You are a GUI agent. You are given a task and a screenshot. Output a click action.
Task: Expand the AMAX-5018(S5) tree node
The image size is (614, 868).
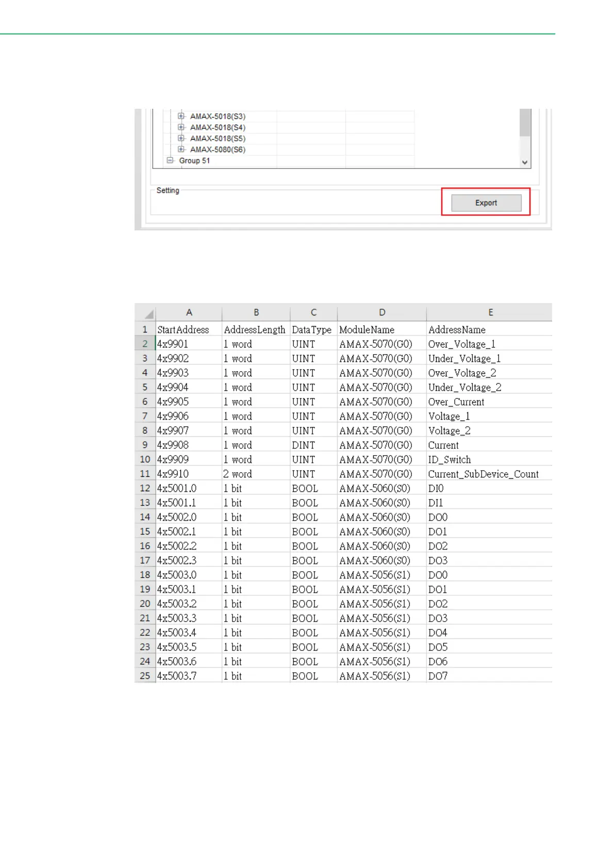[181, 138]
